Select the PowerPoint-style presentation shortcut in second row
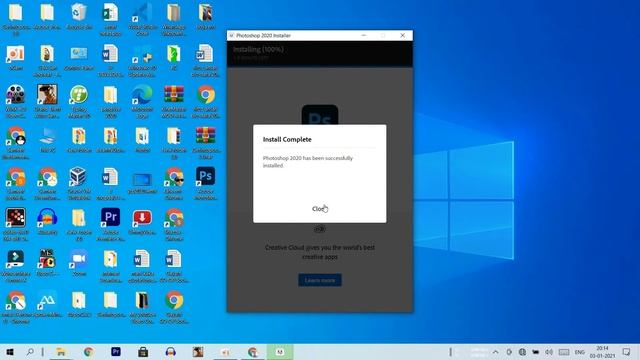The height and width of the screenshot is (360, 640). (16, 58)
